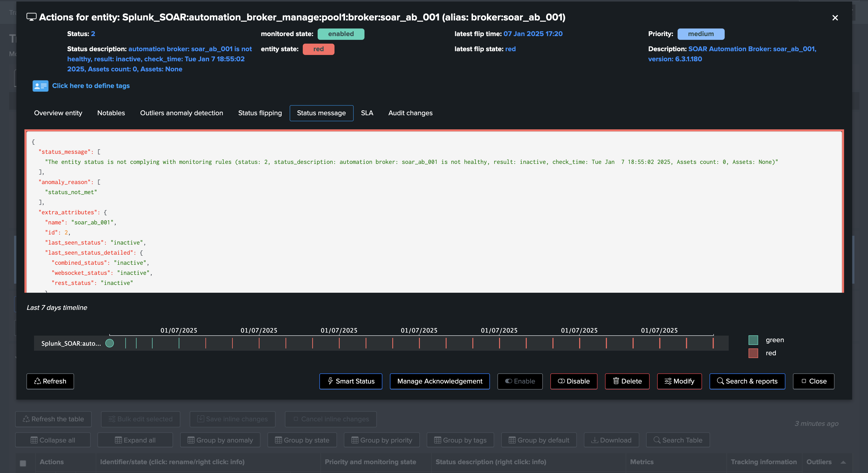Viewport: 868px width, 473px height.
Task: Click 'Expand all' in the background table toolbar
Action: click(135, 440)
